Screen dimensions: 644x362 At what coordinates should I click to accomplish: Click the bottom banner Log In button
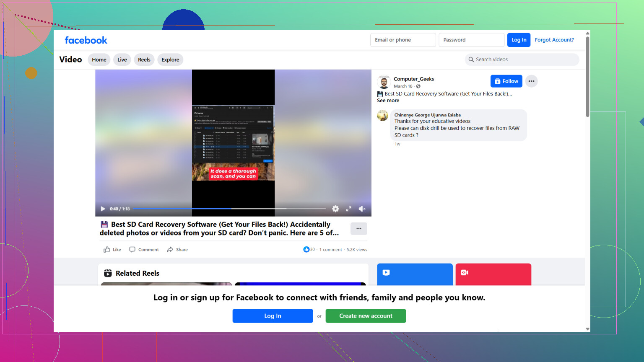tap(273, 316)
